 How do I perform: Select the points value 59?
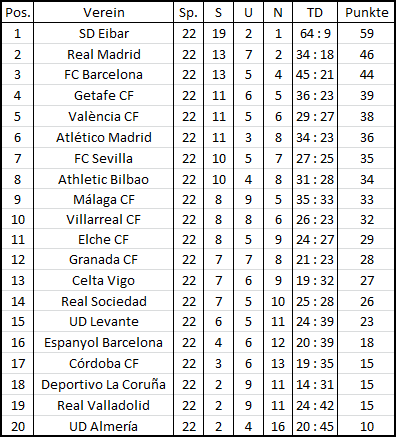(366, 33)
